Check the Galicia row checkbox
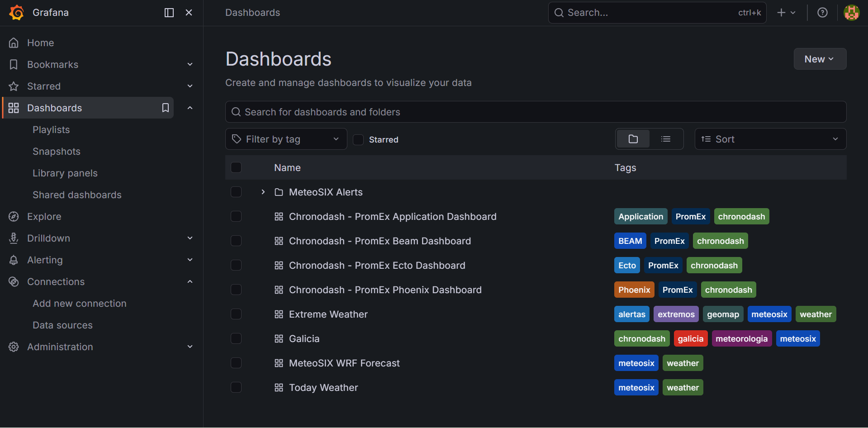The image size is (868, 428). point(236,338)
